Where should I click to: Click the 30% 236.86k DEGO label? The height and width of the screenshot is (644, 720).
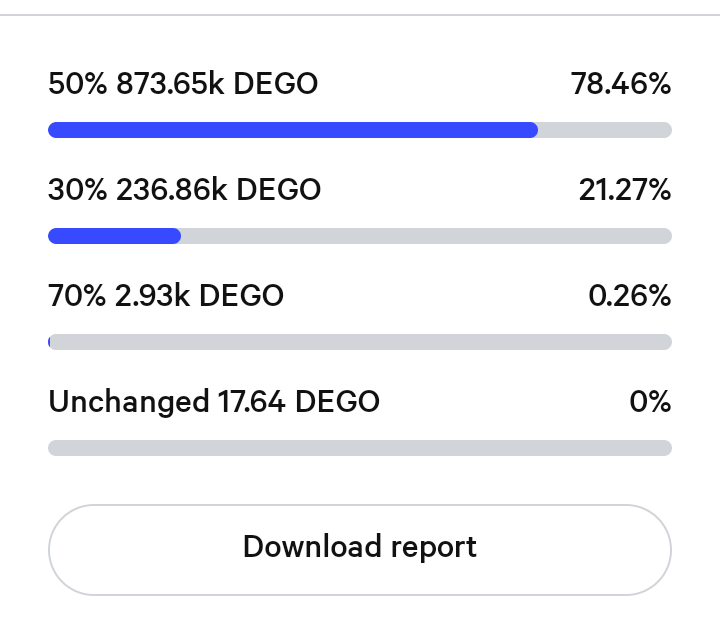tap(184, 189)
